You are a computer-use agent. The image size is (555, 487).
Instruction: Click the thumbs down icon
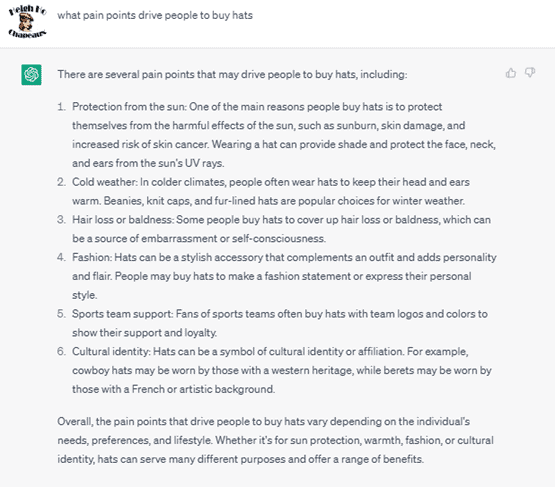click(x=530, y=73)
